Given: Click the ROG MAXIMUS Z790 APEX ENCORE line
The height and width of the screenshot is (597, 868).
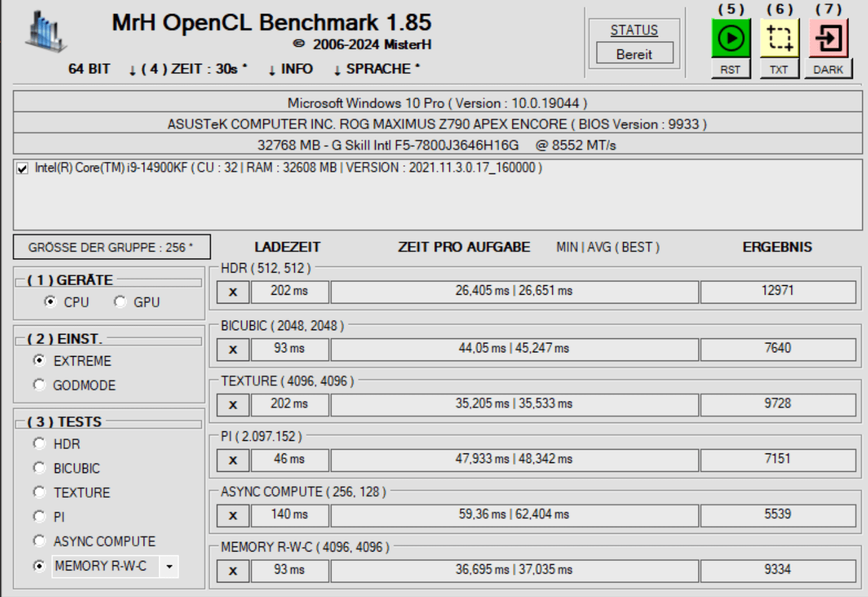Looking at the screenshot, I should [x=438, y=124].
